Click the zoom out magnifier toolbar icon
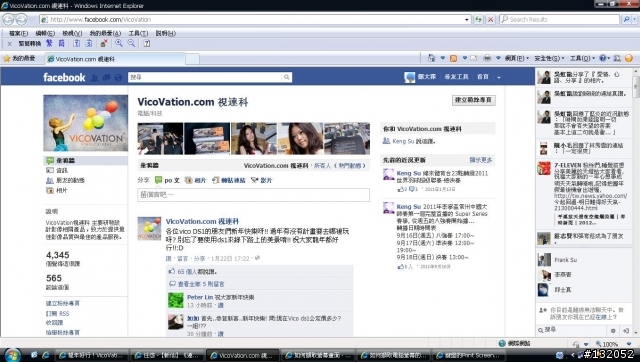The height and width of the screenshot is (362, 640). [x=131, y=43]
